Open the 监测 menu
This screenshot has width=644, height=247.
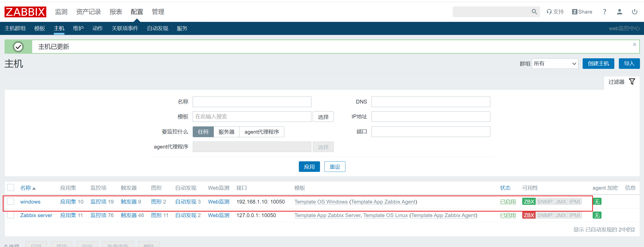click(61, 12)
